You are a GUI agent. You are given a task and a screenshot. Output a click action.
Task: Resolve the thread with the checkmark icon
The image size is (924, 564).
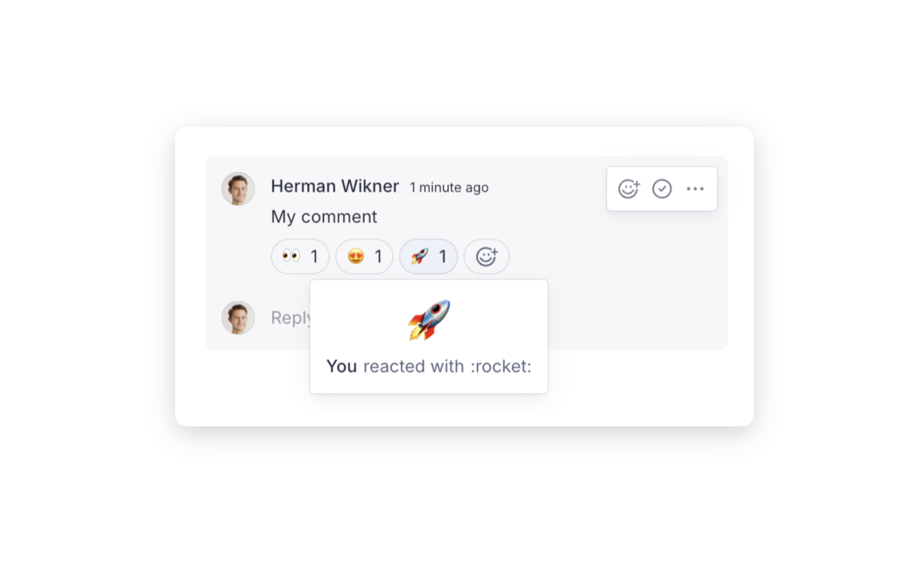coord(662,189)
